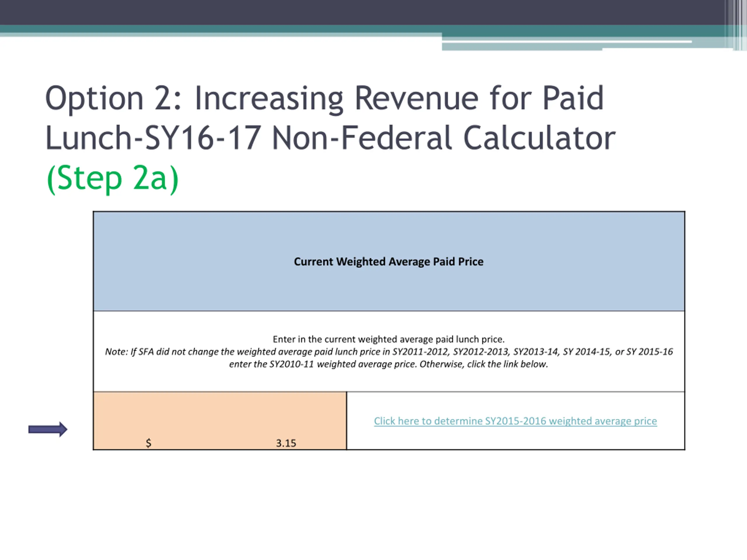
Task: Click the dollar sign in the orange cell
Action: (149, 443)
